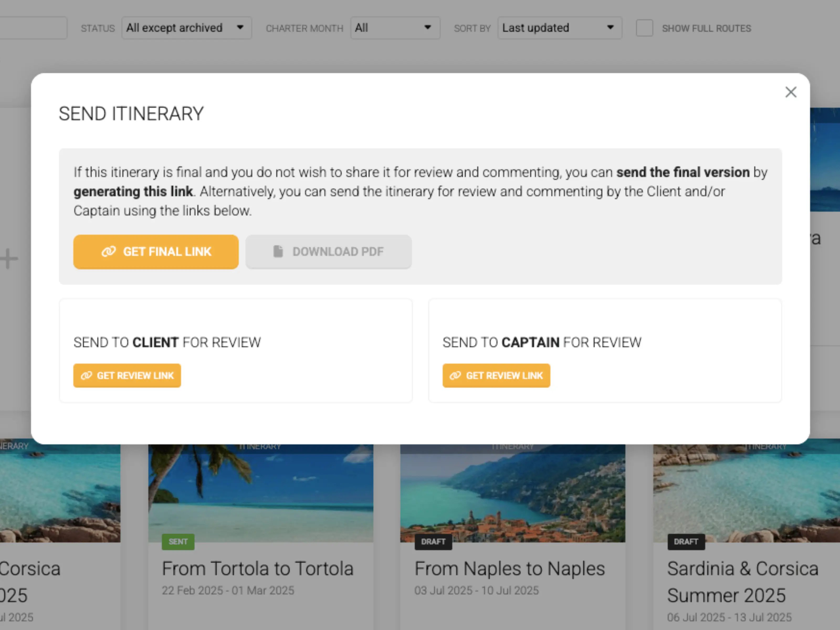Open From Tortola to Tortola thumbnail
The height and width of the screenshot is (630, 840).
[260, 493]
